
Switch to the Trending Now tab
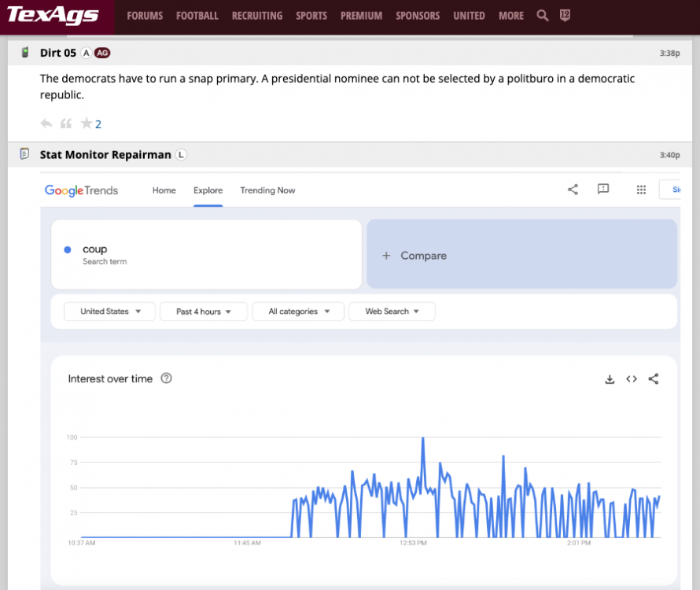pyautogui.click(x=267, y=190)
